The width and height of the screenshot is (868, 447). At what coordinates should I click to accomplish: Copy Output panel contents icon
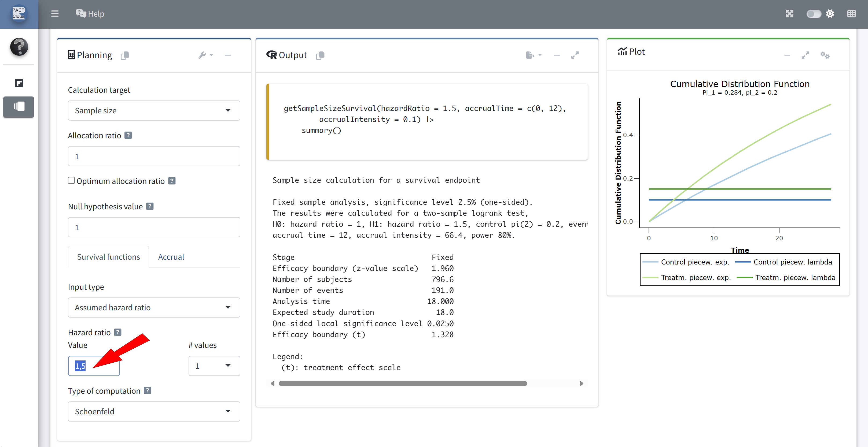[320, 55]
